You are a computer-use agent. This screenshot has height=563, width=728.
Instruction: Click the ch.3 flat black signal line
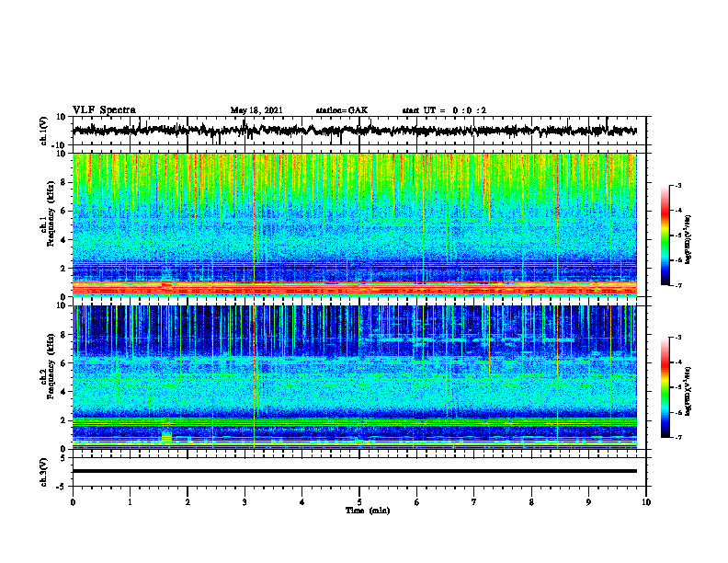[x=354, y=471]
